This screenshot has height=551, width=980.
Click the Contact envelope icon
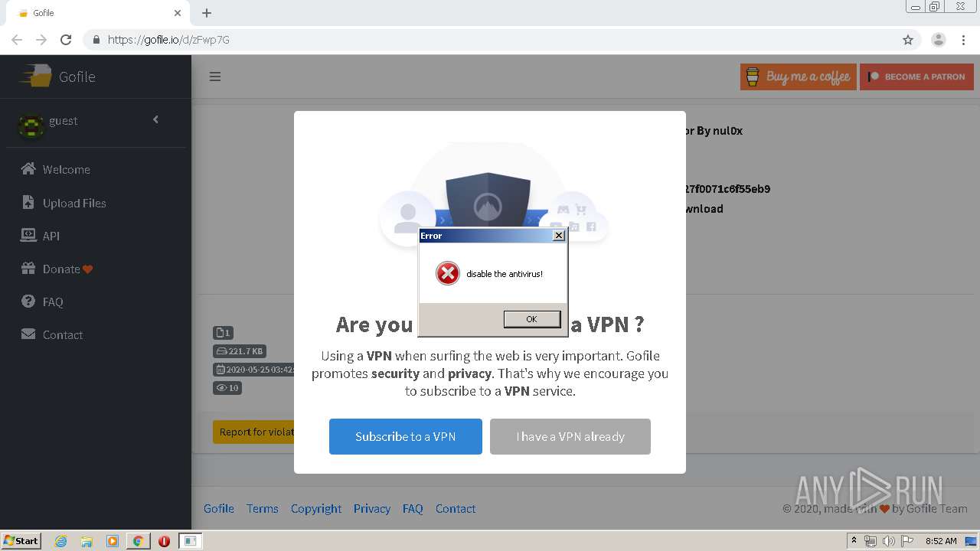pos(28,334)
